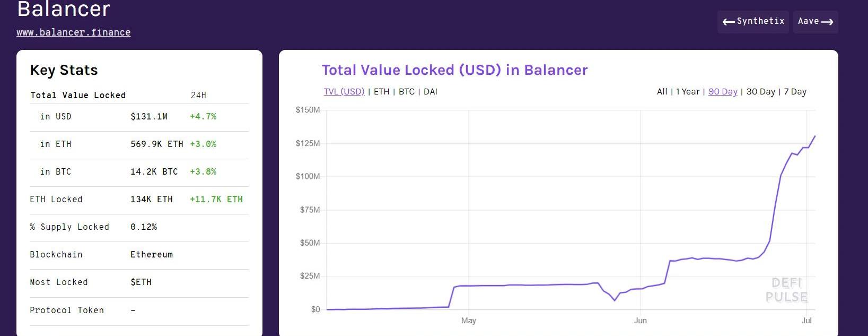This screenshot has width=868, height=336.
Task: Switch chart to DAI denomination
Action: [x=431, y=91]
